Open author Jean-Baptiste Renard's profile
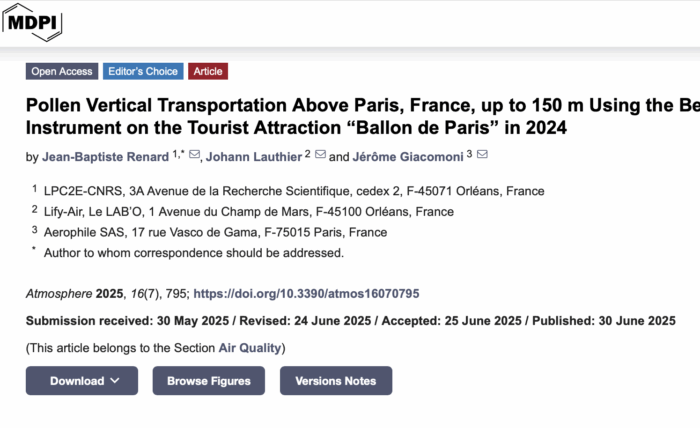This screenshot has height=428, width=700. 106,157
